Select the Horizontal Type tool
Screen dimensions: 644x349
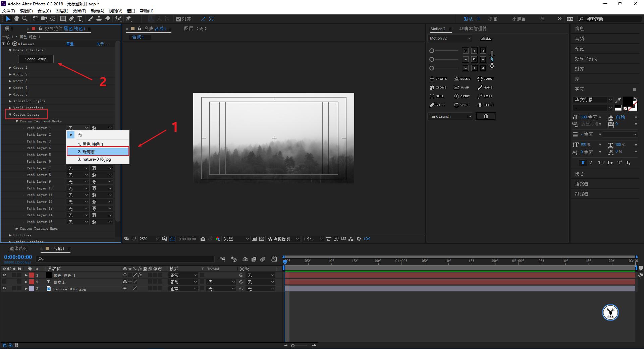(x=80, y=19)
